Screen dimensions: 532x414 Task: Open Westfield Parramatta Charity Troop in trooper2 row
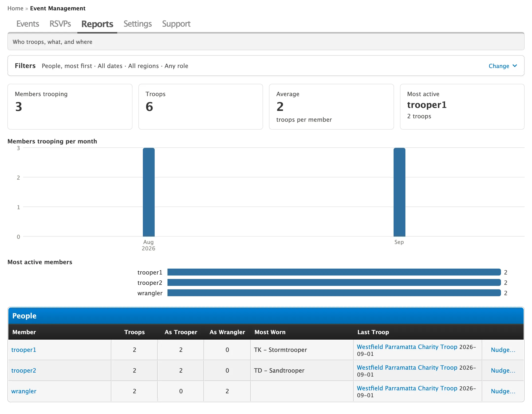[407, 367]
